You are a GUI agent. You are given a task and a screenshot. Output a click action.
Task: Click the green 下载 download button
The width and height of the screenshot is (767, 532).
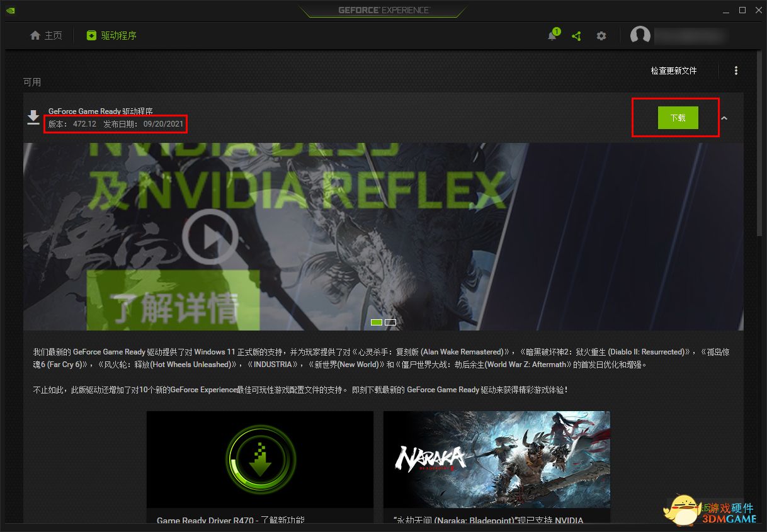coord(678,118)
